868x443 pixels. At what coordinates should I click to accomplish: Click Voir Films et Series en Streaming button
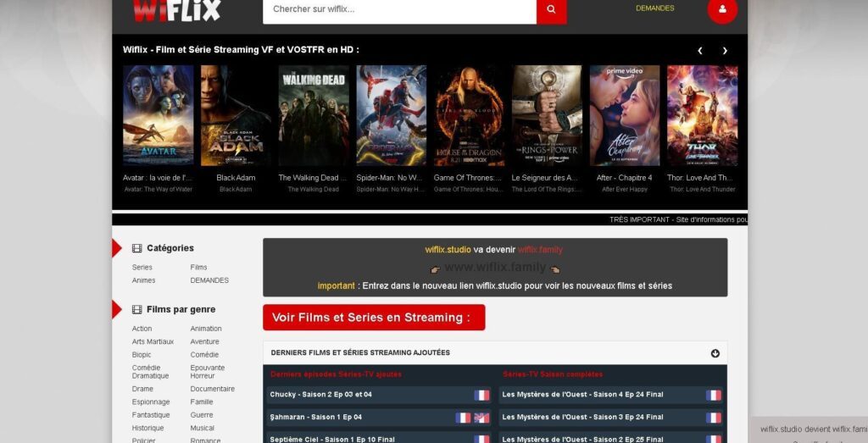(374, 318)
